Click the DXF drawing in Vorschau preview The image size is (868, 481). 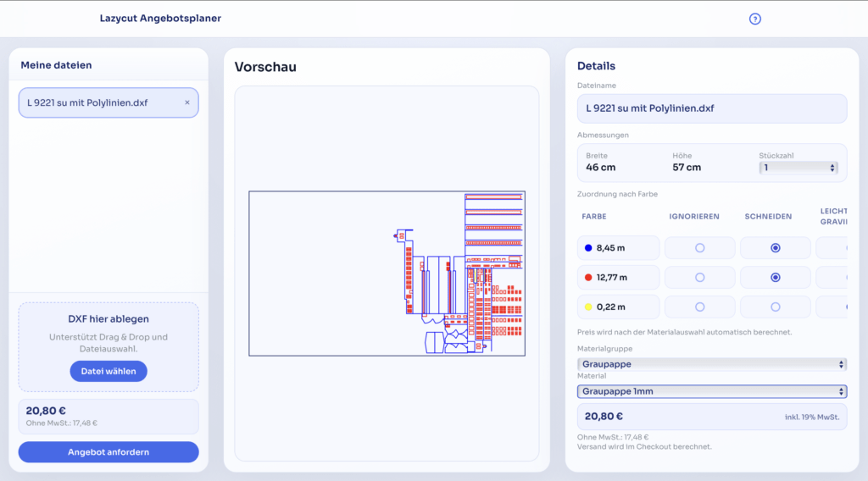387,273
